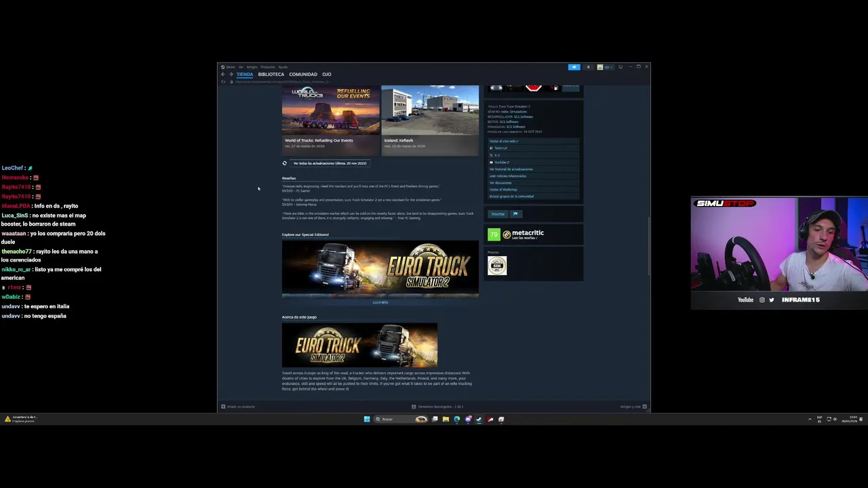Enter Big Picture mode via monitor icon
The height and width of the screenshot is (488, 868).
[x=620, y=67]
